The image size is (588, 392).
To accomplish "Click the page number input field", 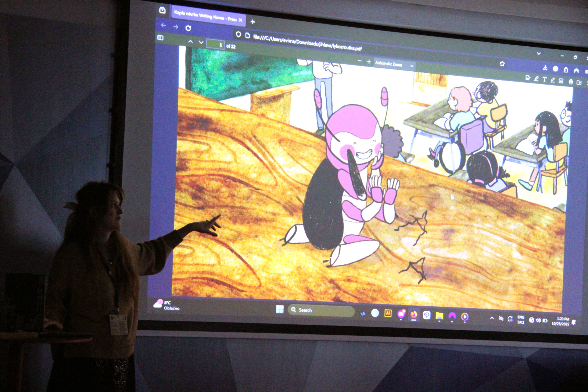I will pos(215,44).
